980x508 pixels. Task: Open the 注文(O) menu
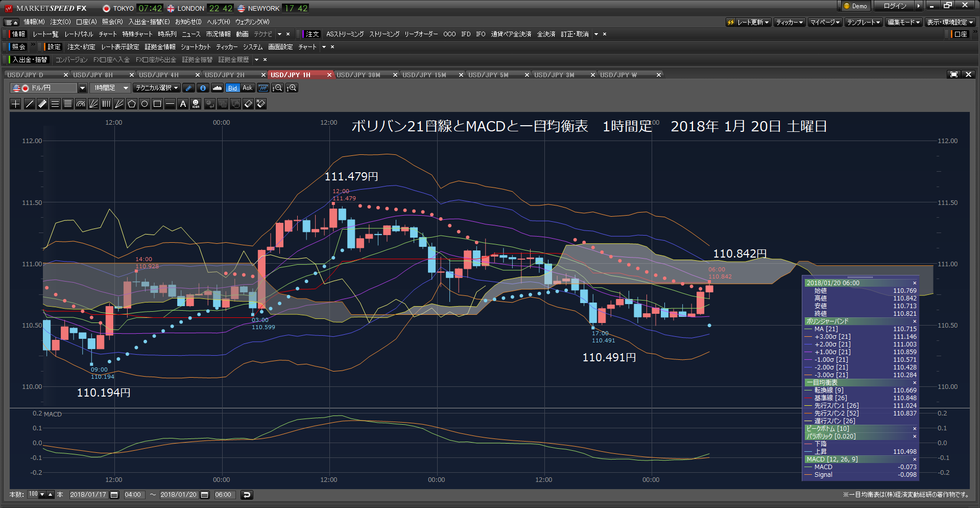pyautogui.click(x=60, y=22)
